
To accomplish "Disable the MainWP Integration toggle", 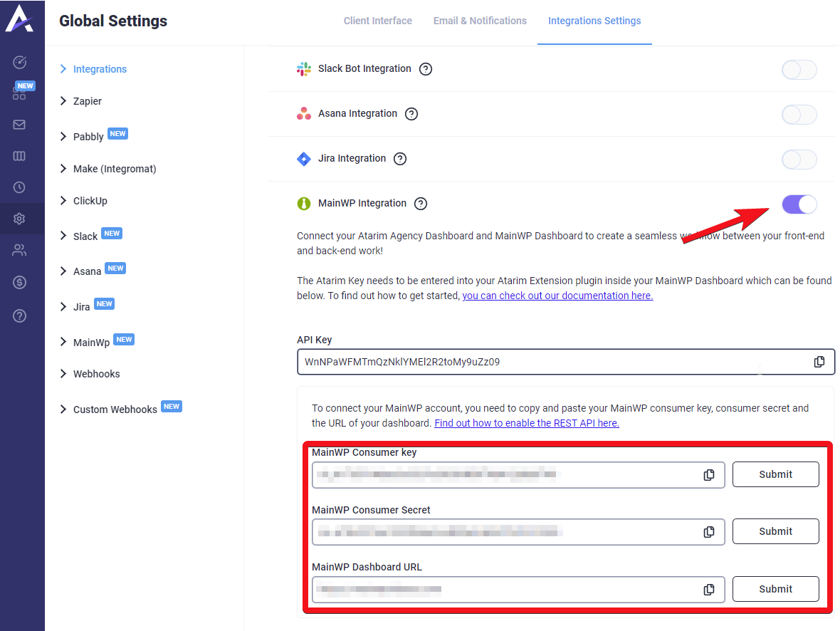I will pyautogui.click(x=799, y=204).
